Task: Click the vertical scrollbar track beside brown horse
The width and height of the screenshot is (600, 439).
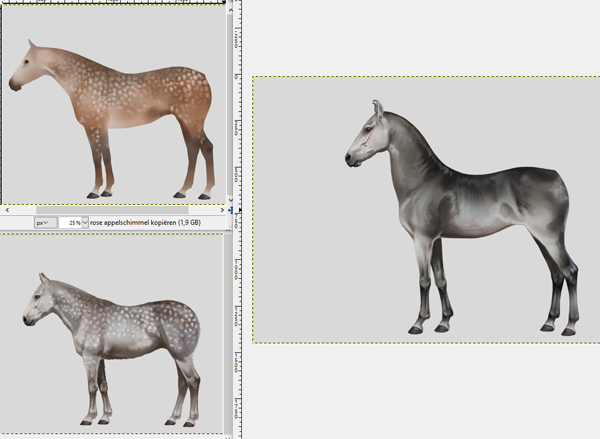Action: click(x=231, y=100)
